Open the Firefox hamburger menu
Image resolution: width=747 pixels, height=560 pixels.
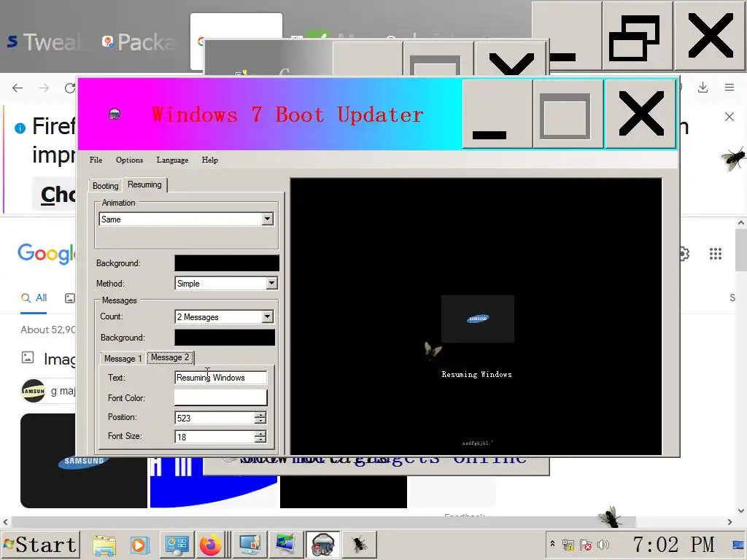coord(729,87)
